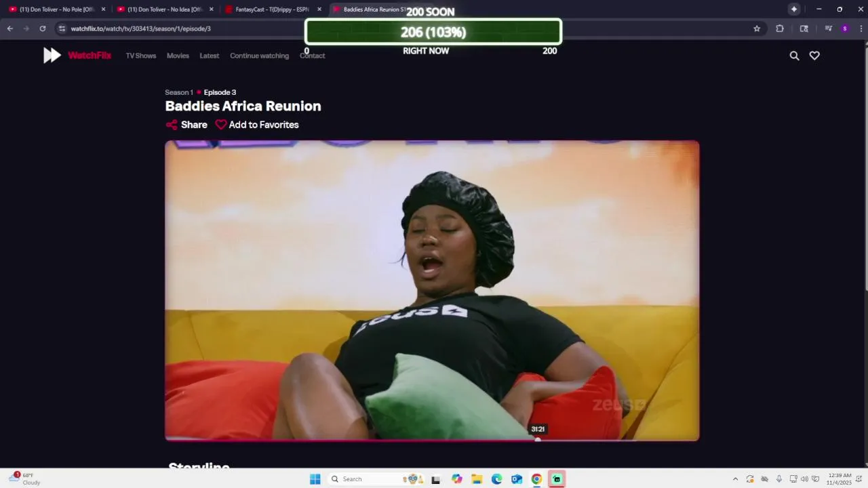Image resolution: width=868 pixels, height=488 pixels.
Task: Close the Don Toliver - No Idea tab
Action: click(x=212, y=9)
